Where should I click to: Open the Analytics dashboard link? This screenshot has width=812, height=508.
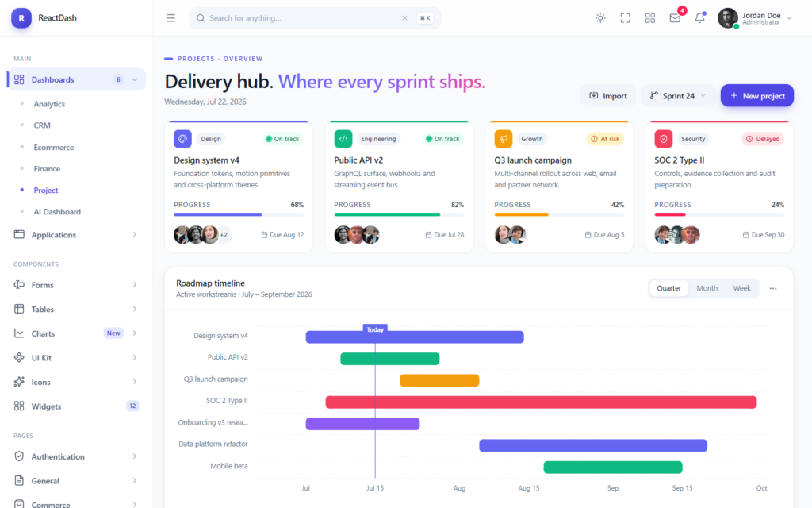coord(49,104)
